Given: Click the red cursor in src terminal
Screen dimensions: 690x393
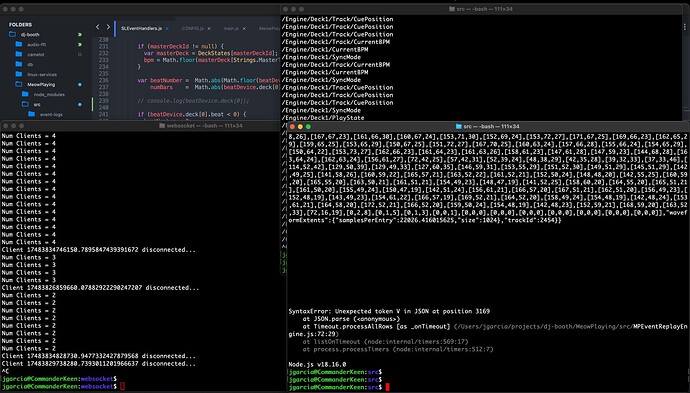Looking at the screenshot, I should [x=387, y=387].
